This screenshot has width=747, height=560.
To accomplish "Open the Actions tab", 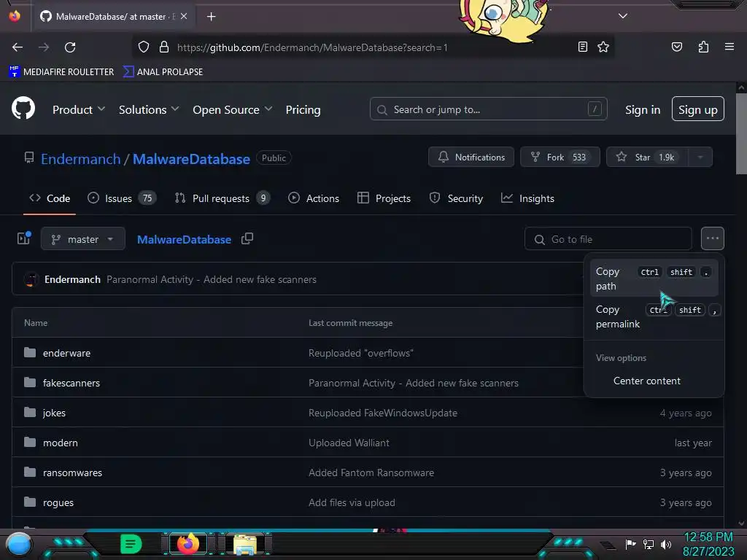I will [314, 198].
